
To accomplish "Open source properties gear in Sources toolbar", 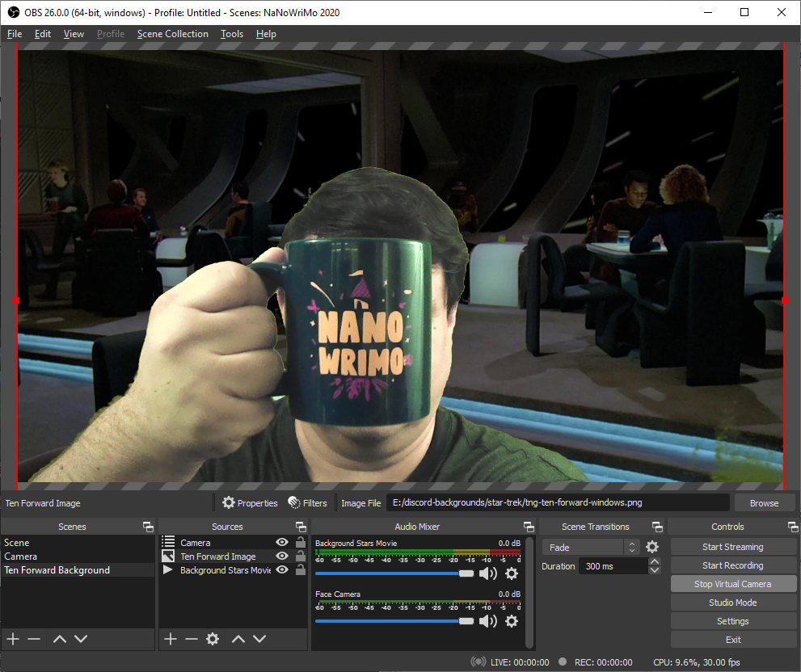I will click(x=213, y=639).
